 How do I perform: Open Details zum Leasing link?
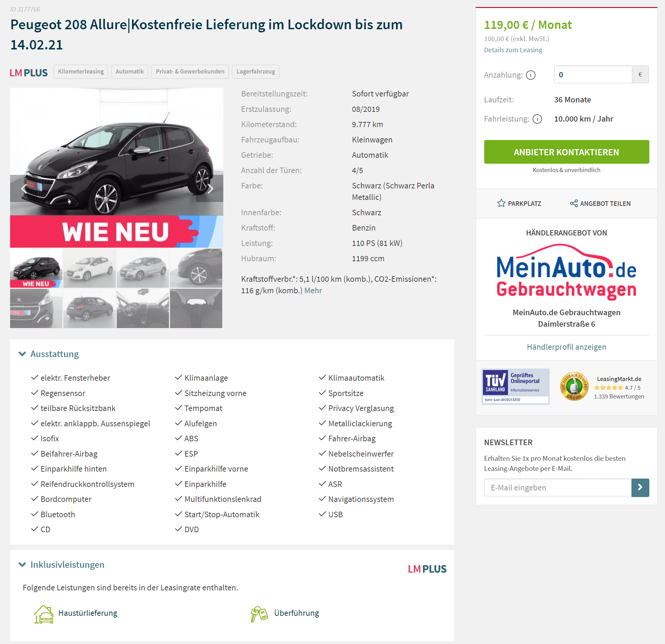(513, 50)
